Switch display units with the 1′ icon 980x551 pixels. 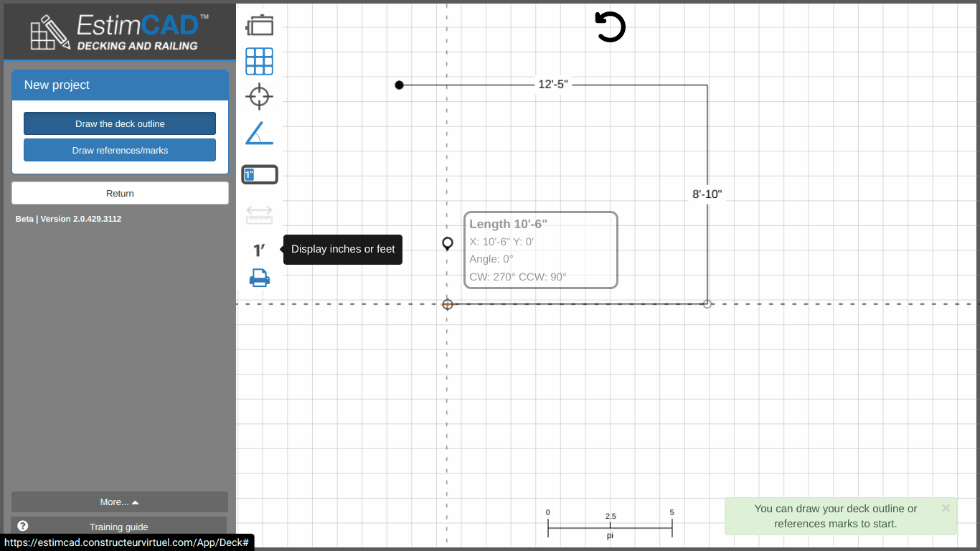[x=260, y=250]
